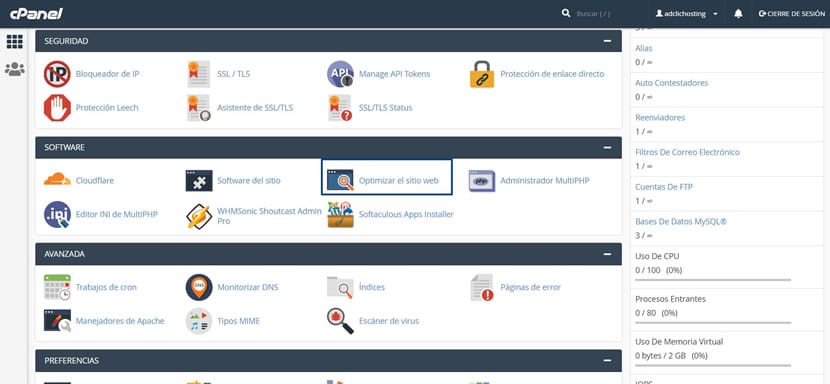Click the Cuentas De FTP link
The width and height of the screenshot is (830, 384).
(664, 187)
